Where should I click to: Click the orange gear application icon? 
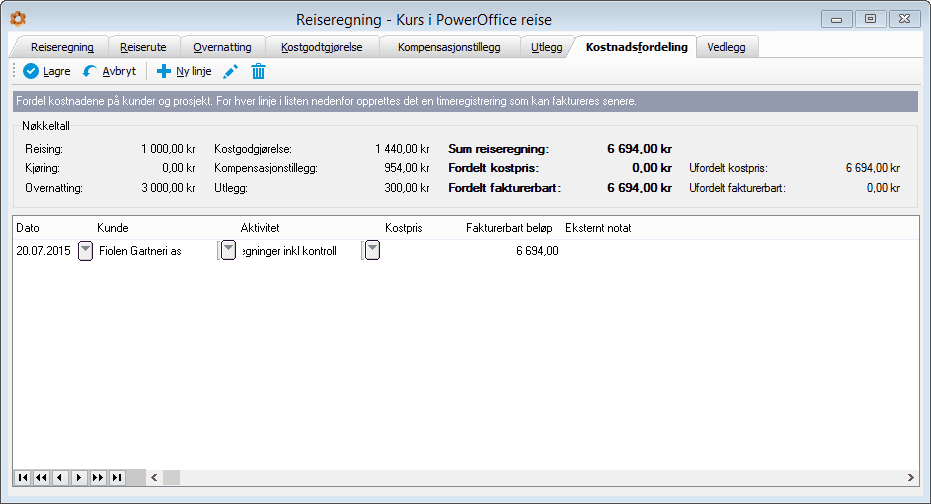coord(18,19)
